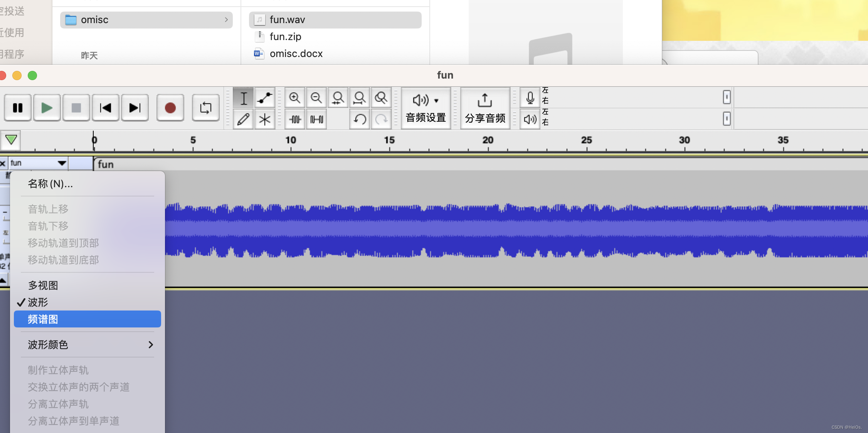Click the playback level meter slider
868x433 pixels.
point(726,119)
